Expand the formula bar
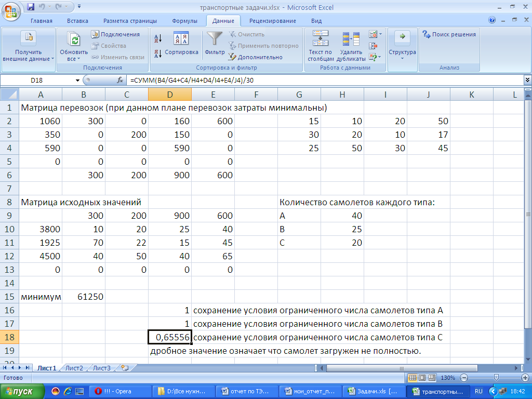The height and width of the screenshot is (399, 532). point(527,80)
